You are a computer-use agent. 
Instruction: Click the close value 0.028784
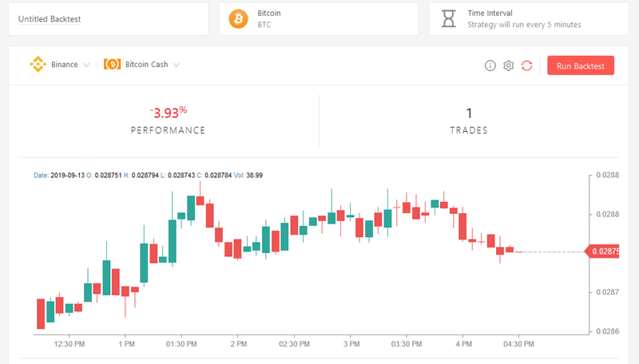[x=218, y=176]
